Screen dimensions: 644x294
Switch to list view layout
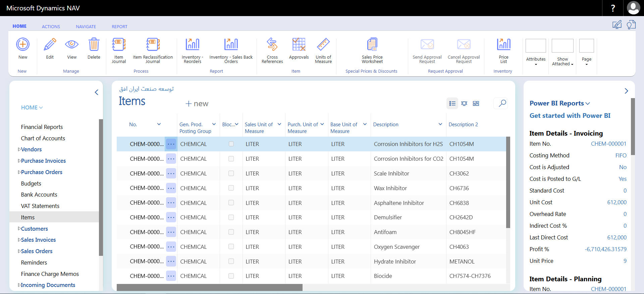pyautogui.click(x=452, y=103)
